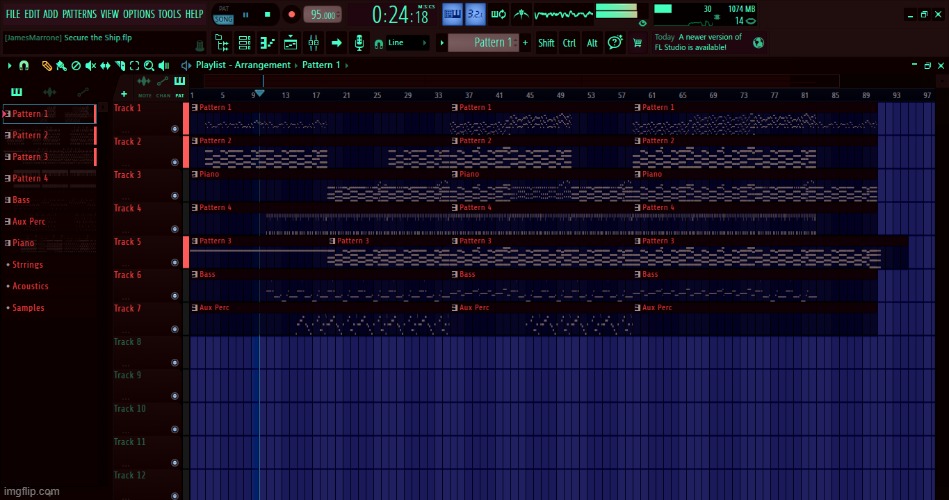Select the Slice tool
The width and height of the screenshot is (949, 500).
point(120,65)
